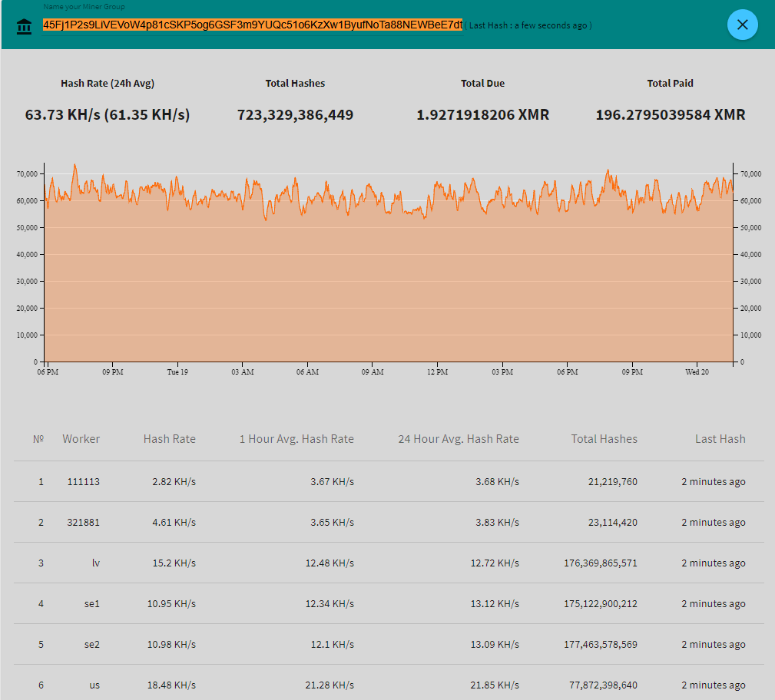Click the miner group name field
The image size is (775, 700).
pos(253,25)
